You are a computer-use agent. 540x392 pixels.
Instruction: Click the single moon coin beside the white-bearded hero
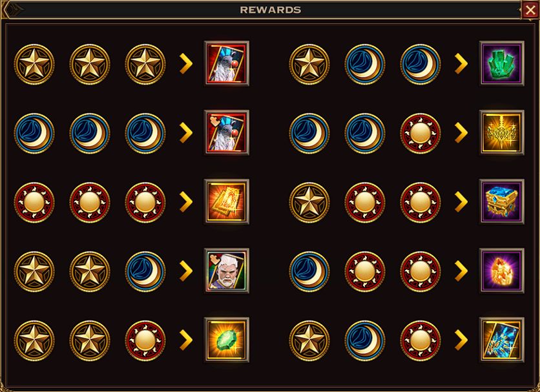pyautogui.click(x=145, y=271)
